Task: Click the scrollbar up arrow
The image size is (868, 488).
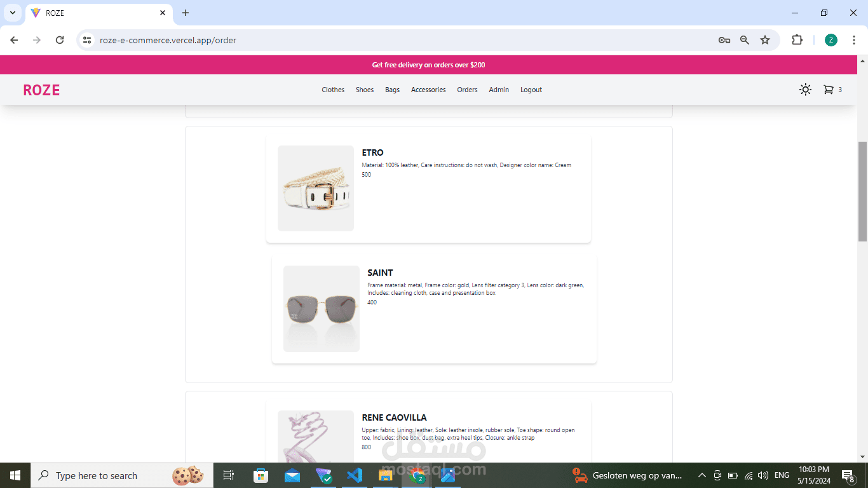Action: point(862,61)
